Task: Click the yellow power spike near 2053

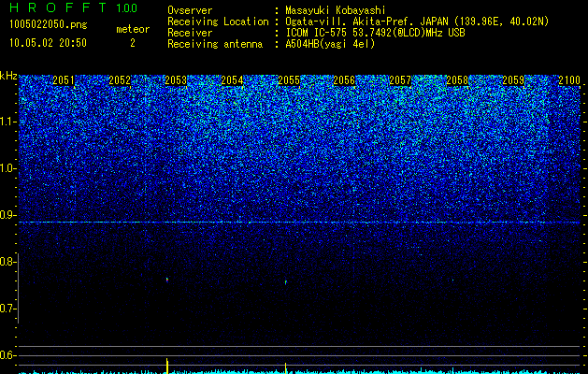Action: 167,366
